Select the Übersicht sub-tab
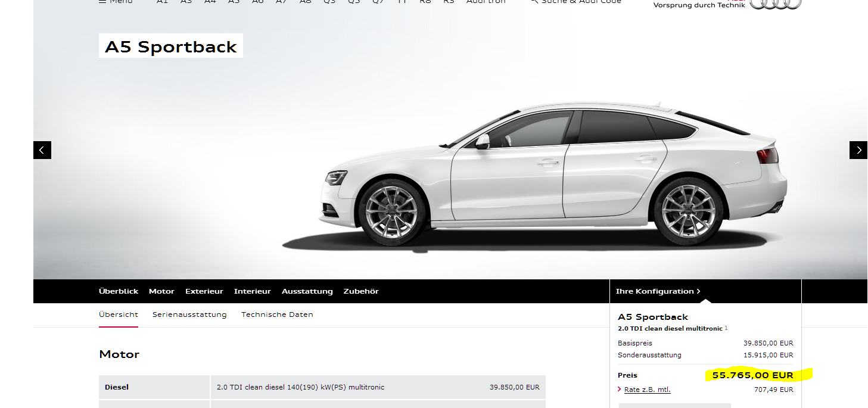 pos(119,314)
